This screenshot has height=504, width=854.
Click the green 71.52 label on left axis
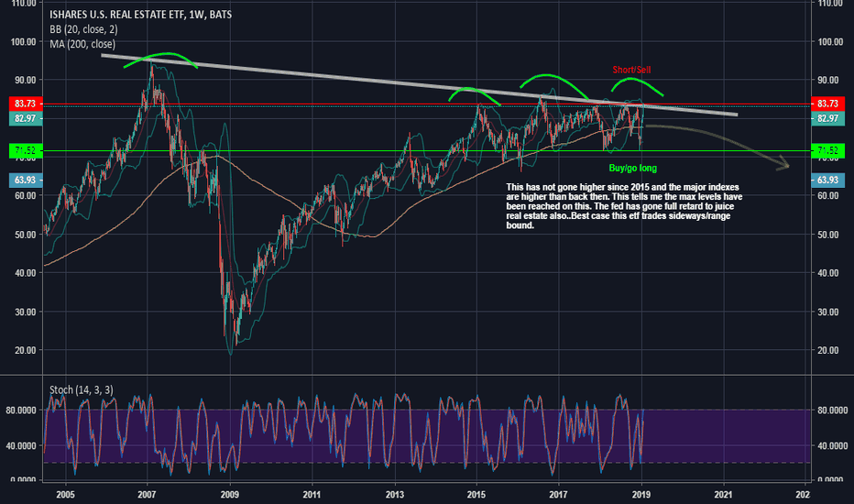26,150
